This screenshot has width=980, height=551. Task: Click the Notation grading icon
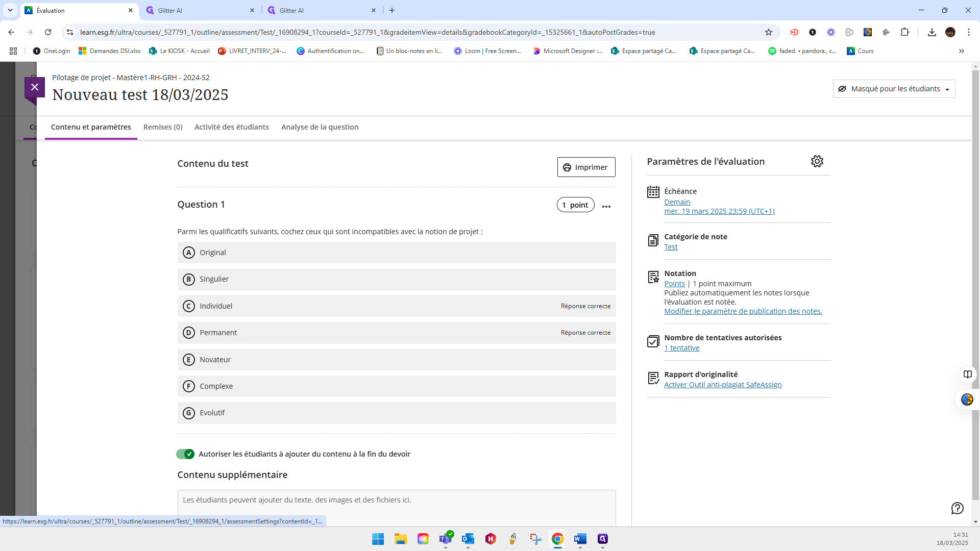point(653,277)
